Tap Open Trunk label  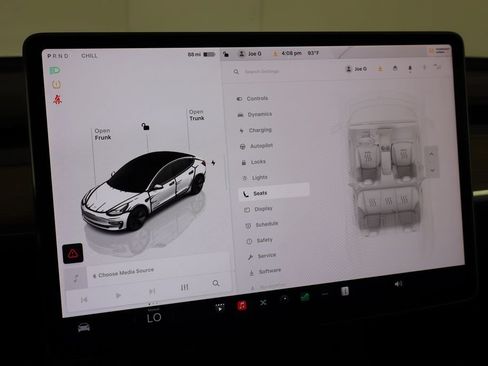coord(197,115)
